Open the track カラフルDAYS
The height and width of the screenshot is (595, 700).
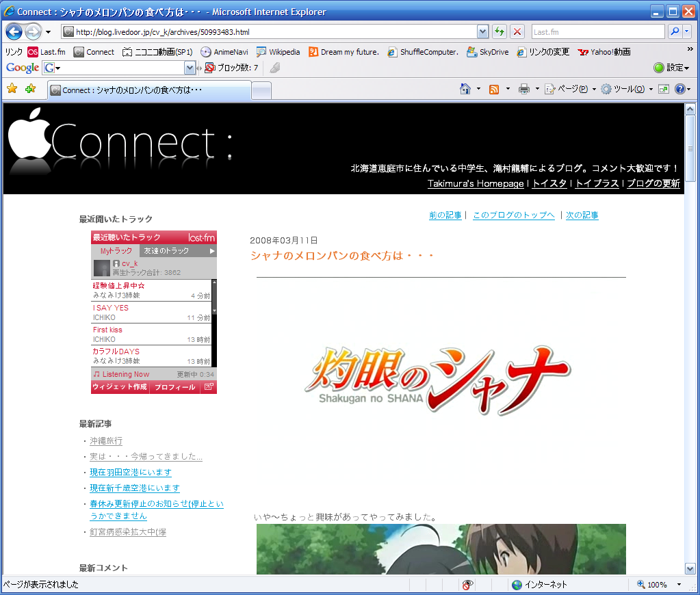point(116,352)
